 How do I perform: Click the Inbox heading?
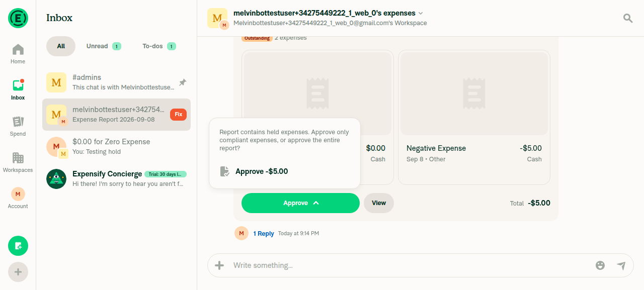click(x=59, y=18)
